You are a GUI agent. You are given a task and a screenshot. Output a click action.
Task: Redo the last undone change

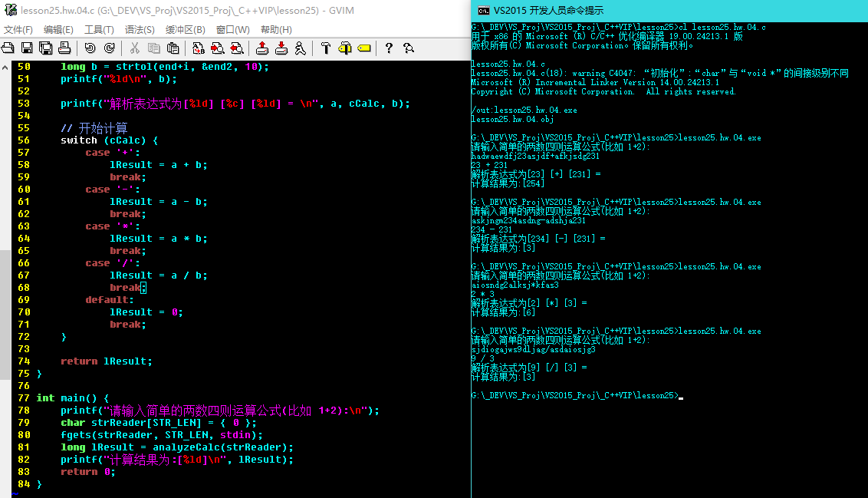(x=109, y=48)
